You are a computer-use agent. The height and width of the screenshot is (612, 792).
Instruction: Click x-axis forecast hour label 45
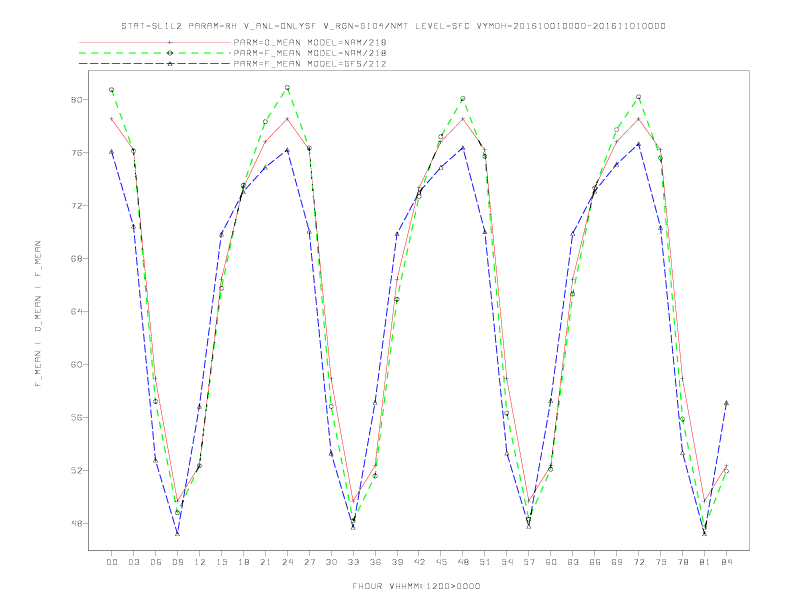click(x=441, y=562)
